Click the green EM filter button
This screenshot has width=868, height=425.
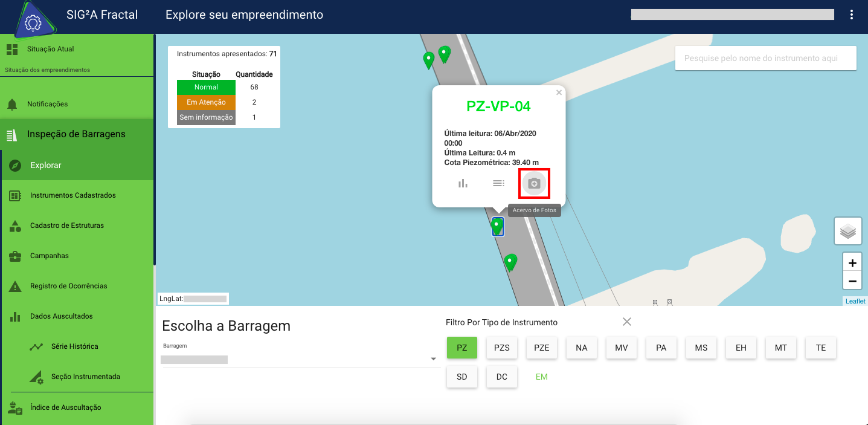click(x=542, y=377)
